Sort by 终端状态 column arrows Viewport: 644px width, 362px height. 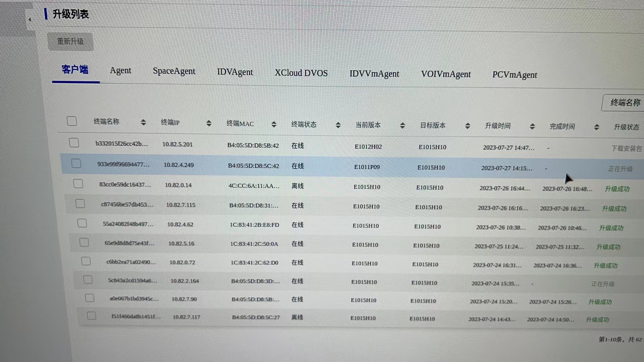(x=338, y=125)
